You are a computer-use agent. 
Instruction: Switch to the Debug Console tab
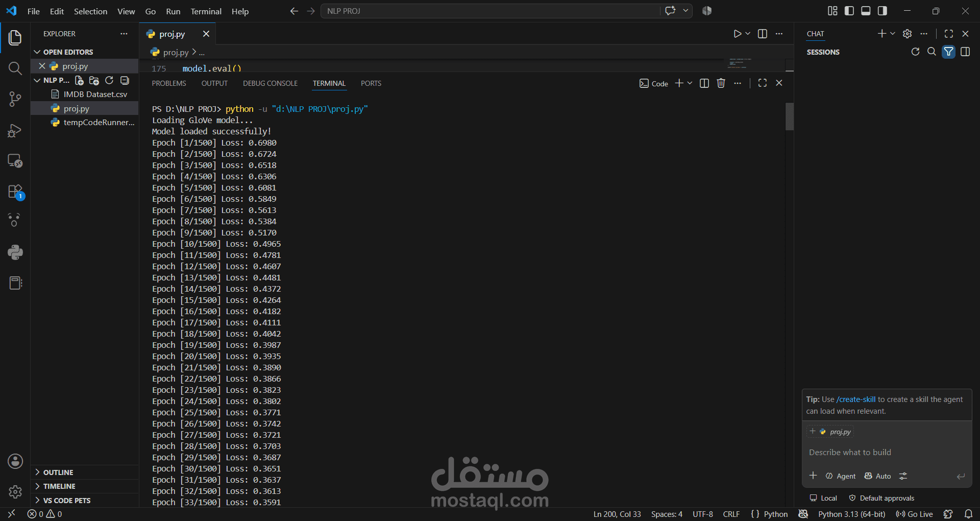pyautogui.click(x=270, y=83)
